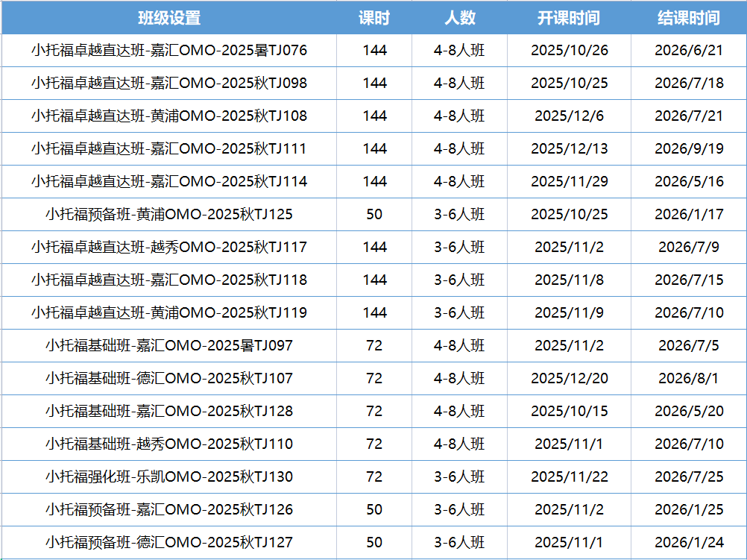Select the 课时 value for class TJ126
Image resolution: width=747 pixels, height=560 pixels.
click(x=374, y=510)
